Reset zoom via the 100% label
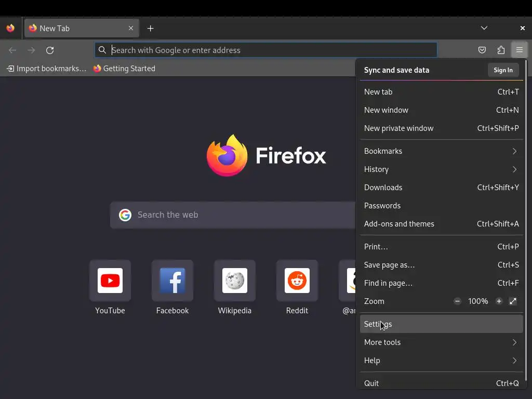Viewport: 532px width, 399px height. [478, 301]
